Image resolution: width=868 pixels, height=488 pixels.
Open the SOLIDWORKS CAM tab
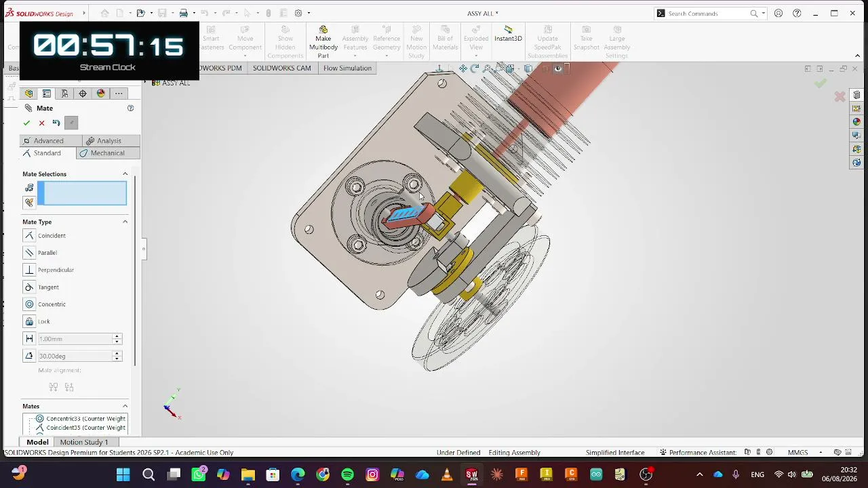(282, 68)
